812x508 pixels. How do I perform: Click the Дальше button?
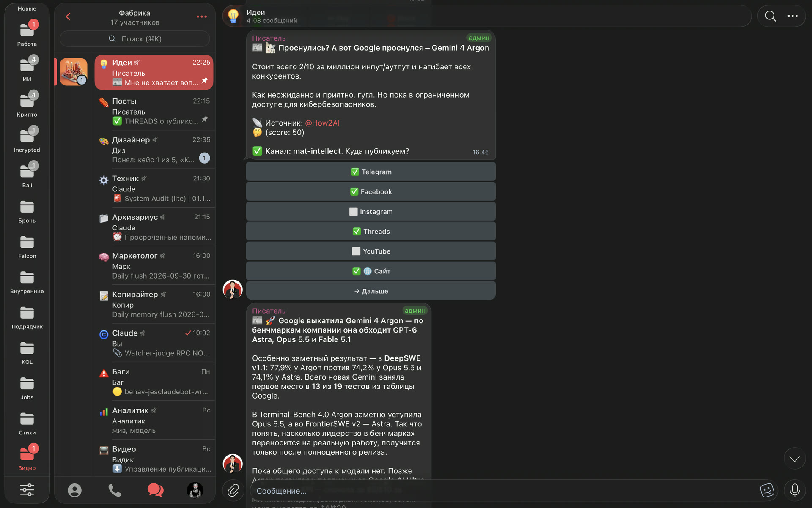point(371,291)
